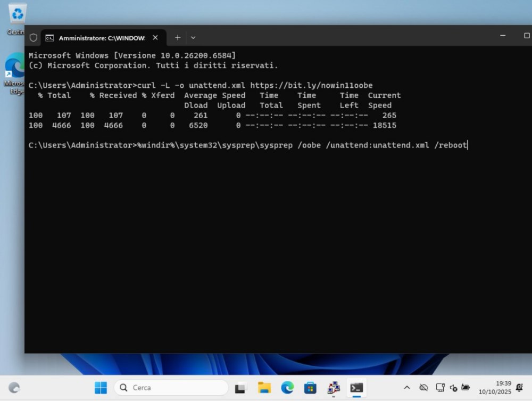Close the Amministratore terminal tab
This screenshot has height=401, width=532.
[155, 38]
